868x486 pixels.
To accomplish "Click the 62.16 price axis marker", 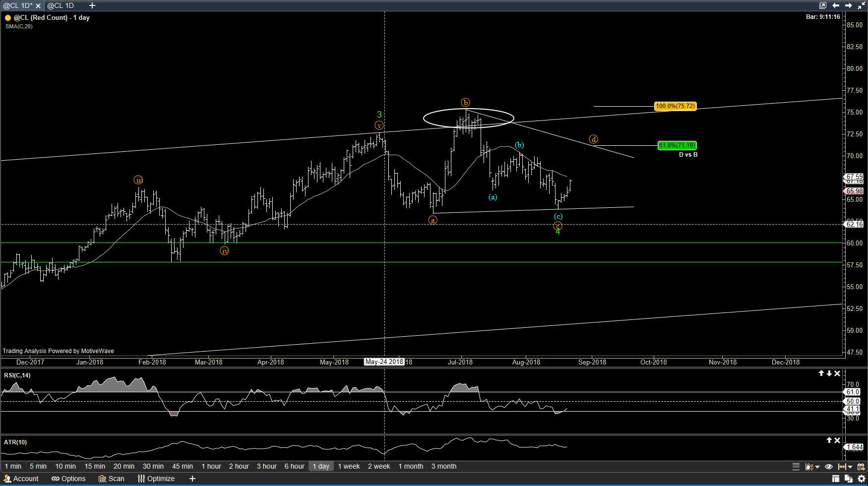I will pos(854,224).
